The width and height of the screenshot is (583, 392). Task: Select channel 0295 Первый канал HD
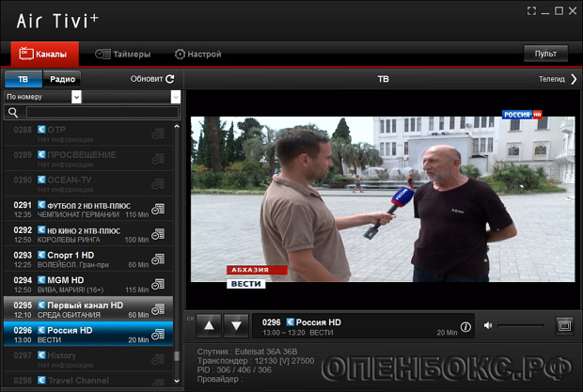pos(88,309)
